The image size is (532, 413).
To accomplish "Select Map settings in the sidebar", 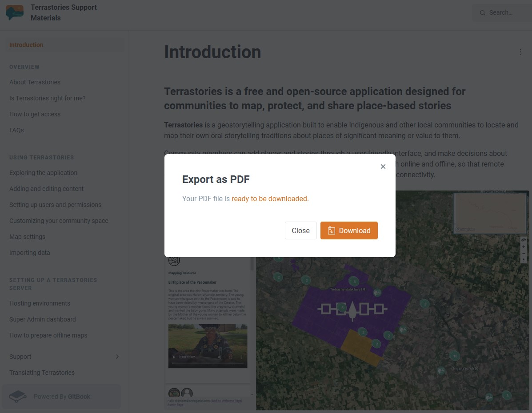I will 27,237.
